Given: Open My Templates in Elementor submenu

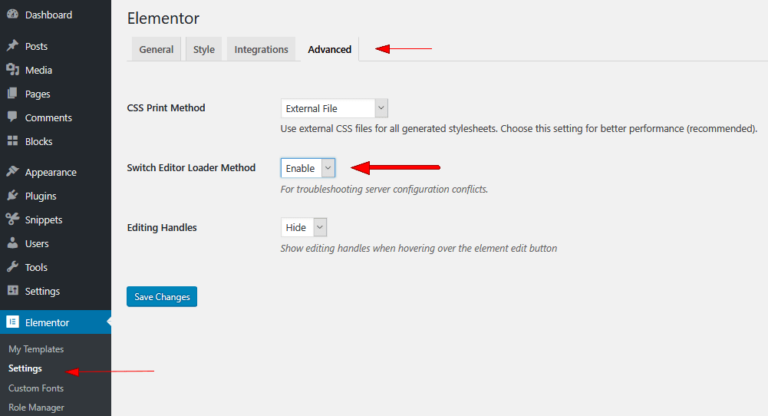Looking at the screenshot, I should click(36, 349).
